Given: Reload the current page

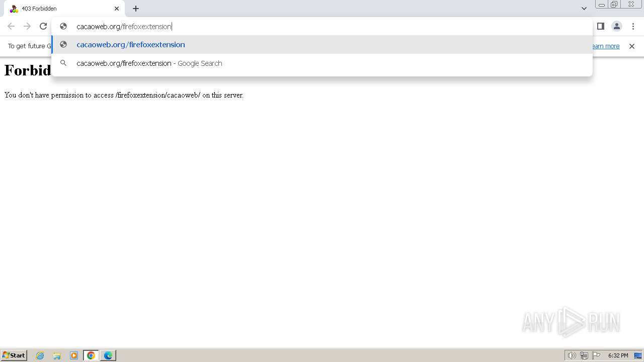Looking at the screenshot, I should click(43, 26).
